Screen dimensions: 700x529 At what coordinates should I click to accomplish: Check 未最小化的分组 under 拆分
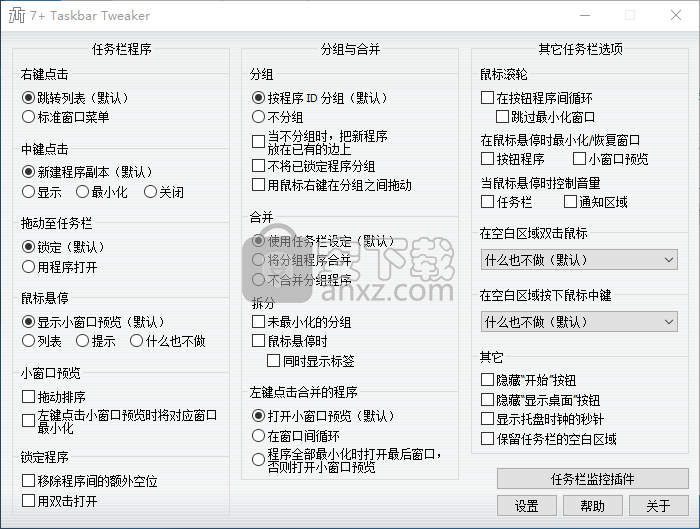coord(301,321)
